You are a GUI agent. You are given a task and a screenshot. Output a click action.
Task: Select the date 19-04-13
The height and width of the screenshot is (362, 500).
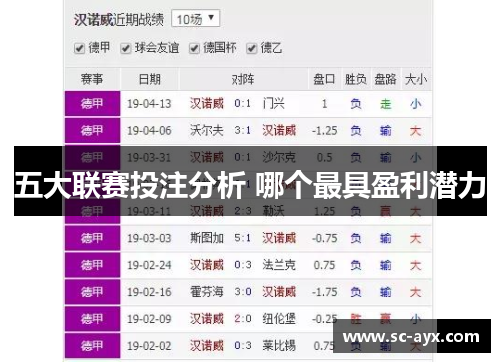pyautogui.click(x=149, y=104)
